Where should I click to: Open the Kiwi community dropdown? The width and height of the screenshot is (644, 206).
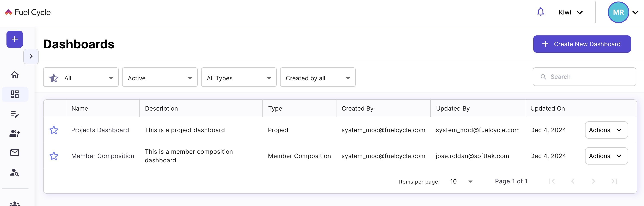point(571,12)
